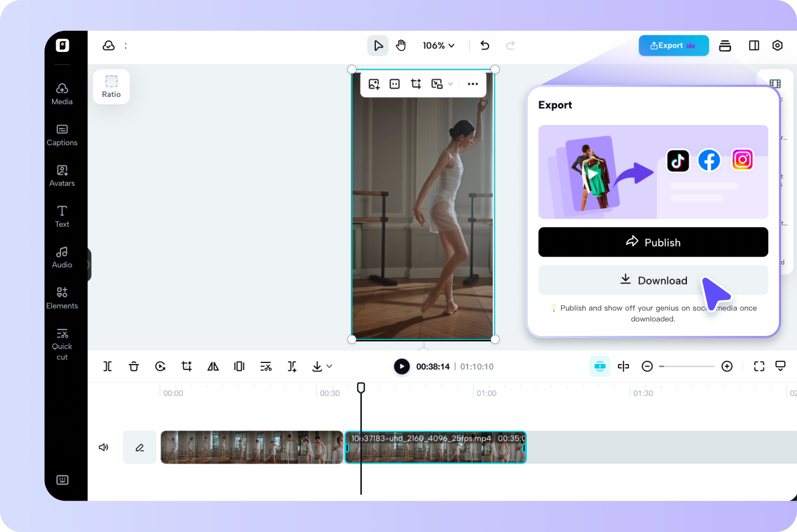
Task: Open the Ratio options
Action: (x=111, y=87)
